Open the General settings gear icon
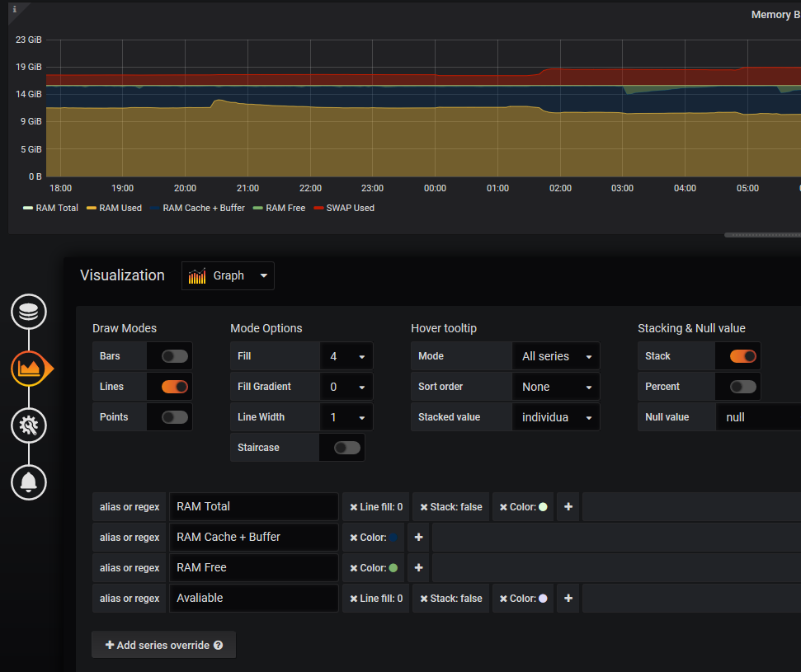Image resolution: width=801 pixels, height=672 pixels. [x=28, y=425]
